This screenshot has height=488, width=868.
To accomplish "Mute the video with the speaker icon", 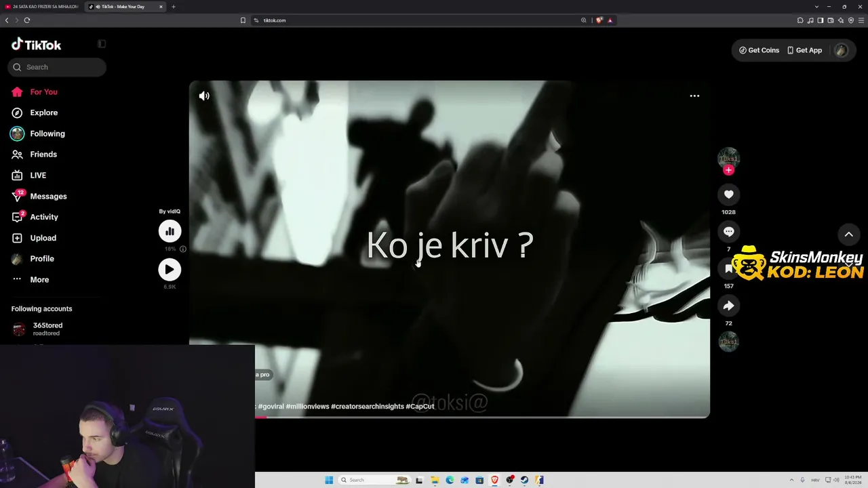I will tap(204, 96).
